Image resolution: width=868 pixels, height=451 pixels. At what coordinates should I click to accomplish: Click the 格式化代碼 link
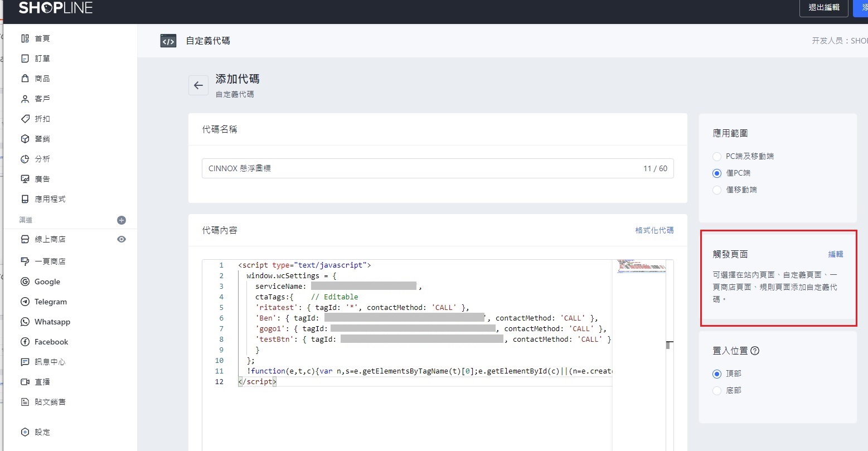[654, 230]
